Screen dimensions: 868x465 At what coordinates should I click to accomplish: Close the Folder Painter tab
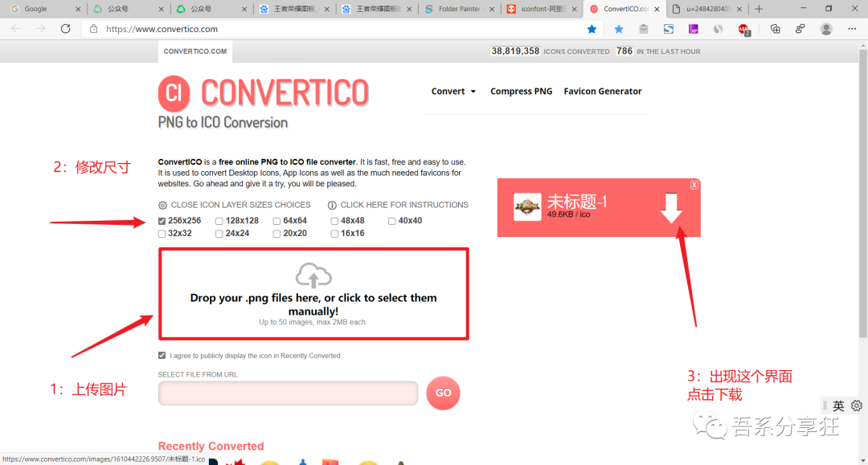[x=492, y=9]
